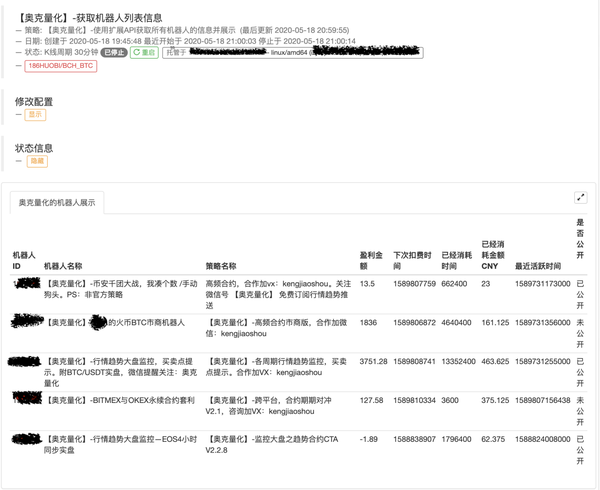Select the 186HUOBI/BCH_BTC exchange tag
600x490 pixels.
[60, 66]
